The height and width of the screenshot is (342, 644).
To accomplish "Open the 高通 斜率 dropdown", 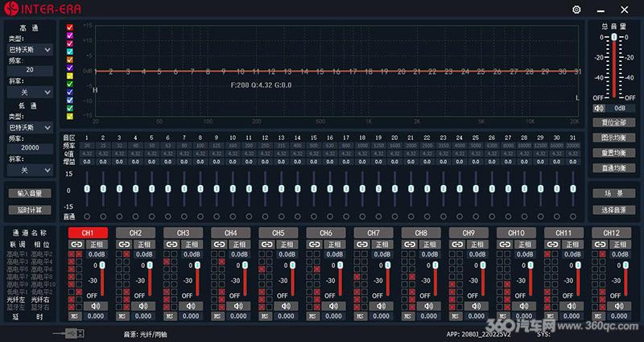I will [30, 92].
